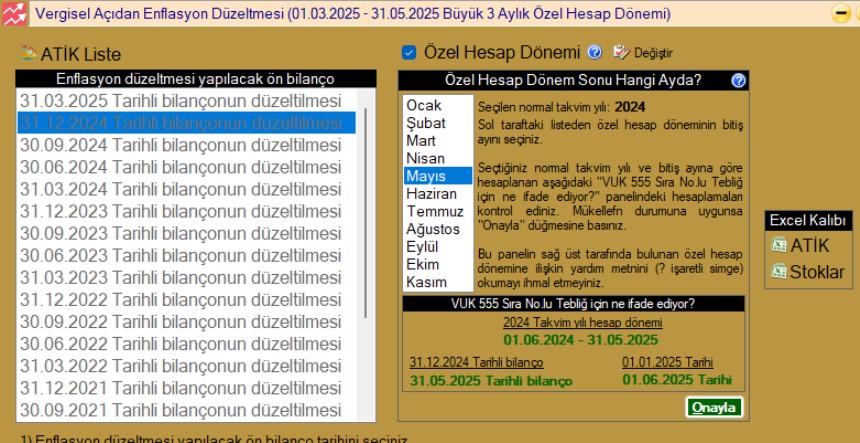The image size is (860, 443).
Task: Select Ocak in the month list
Action: tap(438, 105)
